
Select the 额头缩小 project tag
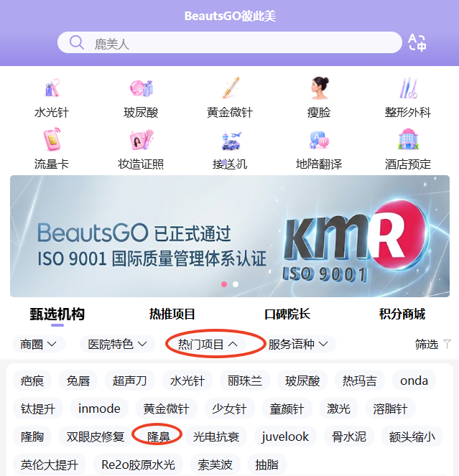(x=412, y=437)
